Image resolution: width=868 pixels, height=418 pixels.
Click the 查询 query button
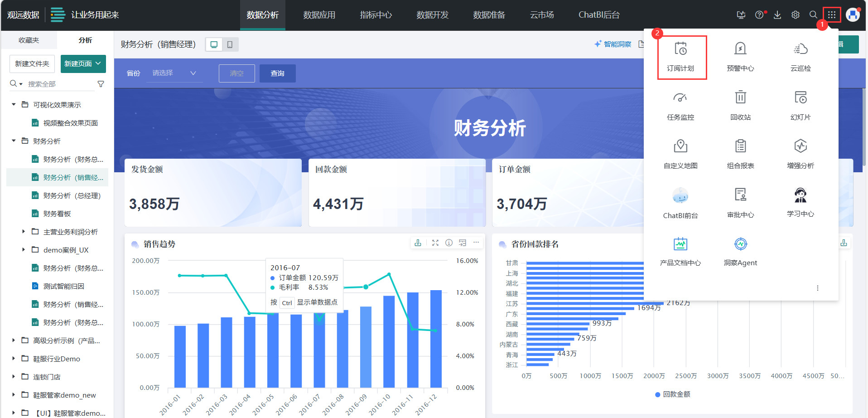tap(277, 73)
